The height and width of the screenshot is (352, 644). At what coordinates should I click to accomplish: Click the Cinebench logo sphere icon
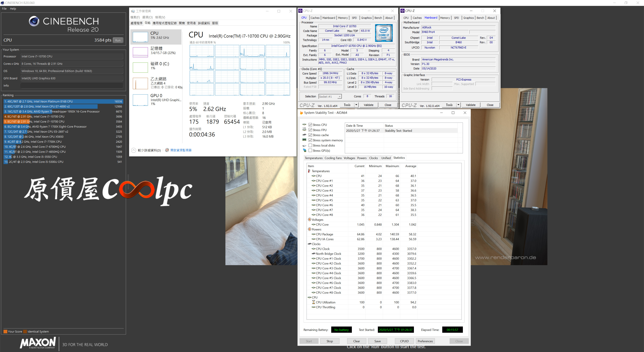tap(34, 21)
